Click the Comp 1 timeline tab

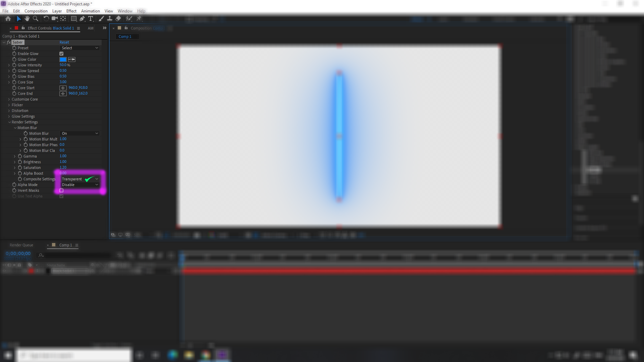point(65,244)
